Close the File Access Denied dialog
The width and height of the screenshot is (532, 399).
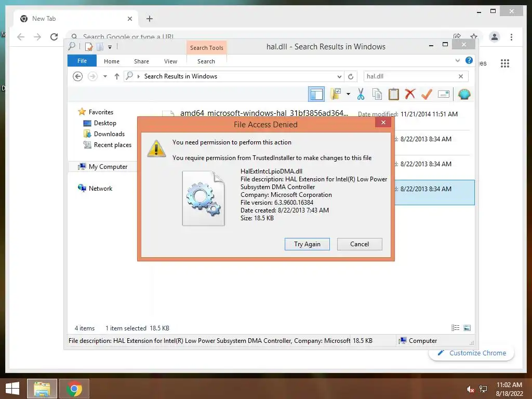click(383, 123)
